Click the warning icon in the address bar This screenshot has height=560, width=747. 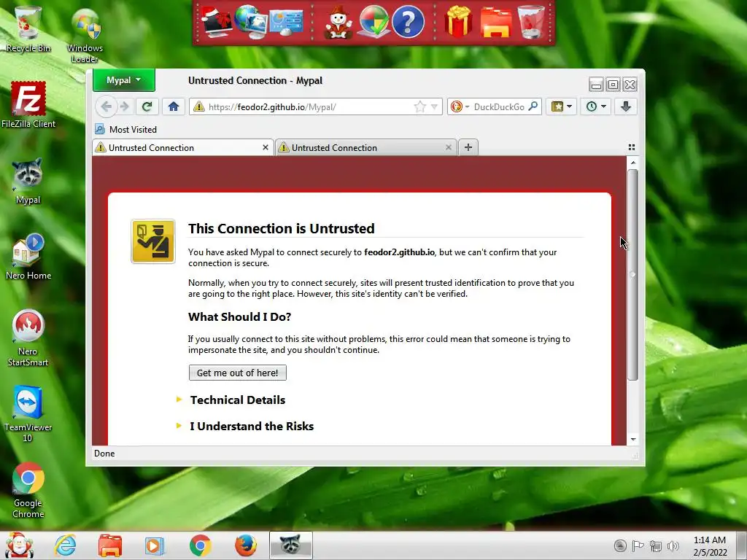(x=198, y=106)
